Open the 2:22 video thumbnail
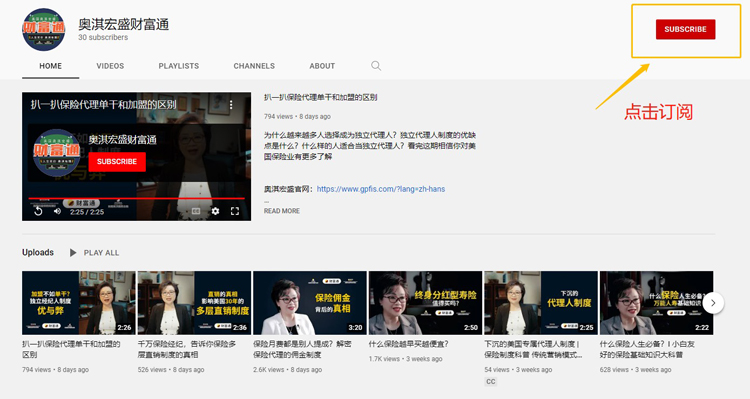 tap(656, 303)
